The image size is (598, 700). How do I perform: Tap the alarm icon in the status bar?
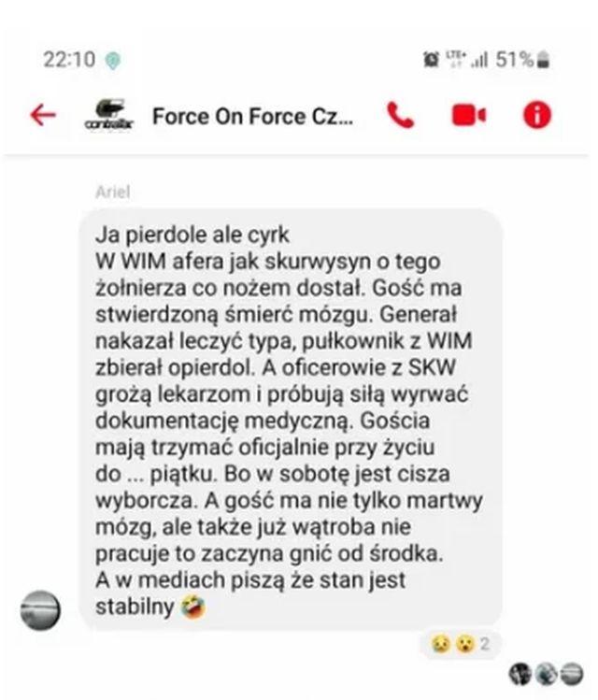coord(431,59)
